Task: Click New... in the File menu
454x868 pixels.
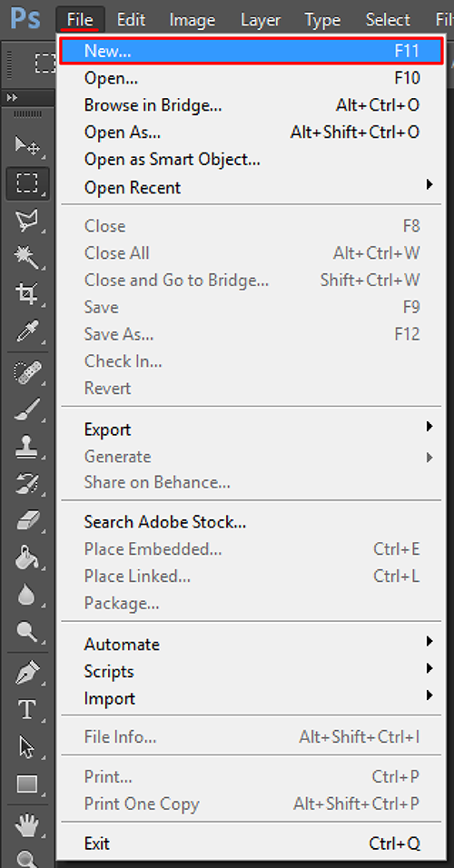Action: click(252, 51)
